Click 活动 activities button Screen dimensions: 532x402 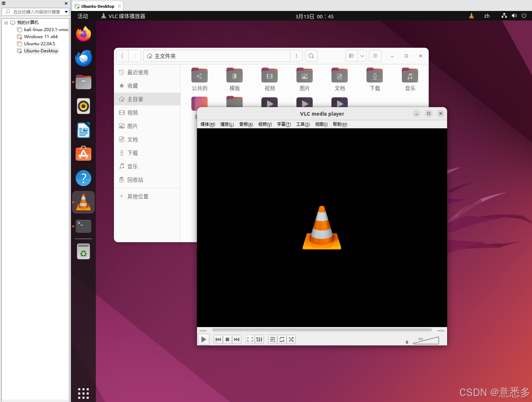pyautogui.click(x=83, y=16)
